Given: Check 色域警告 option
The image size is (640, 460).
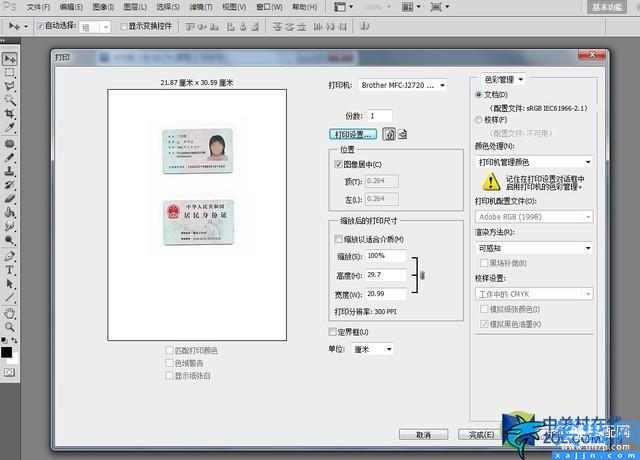Looking at the screenshot, I should [x=169, y=363].
